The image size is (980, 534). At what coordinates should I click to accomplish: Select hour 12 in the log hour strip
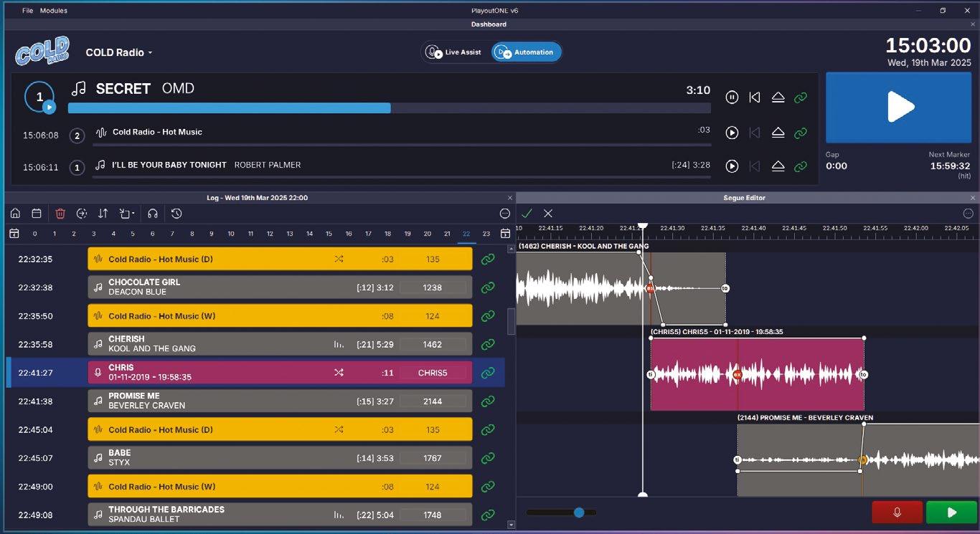click(x=270, y=234)
